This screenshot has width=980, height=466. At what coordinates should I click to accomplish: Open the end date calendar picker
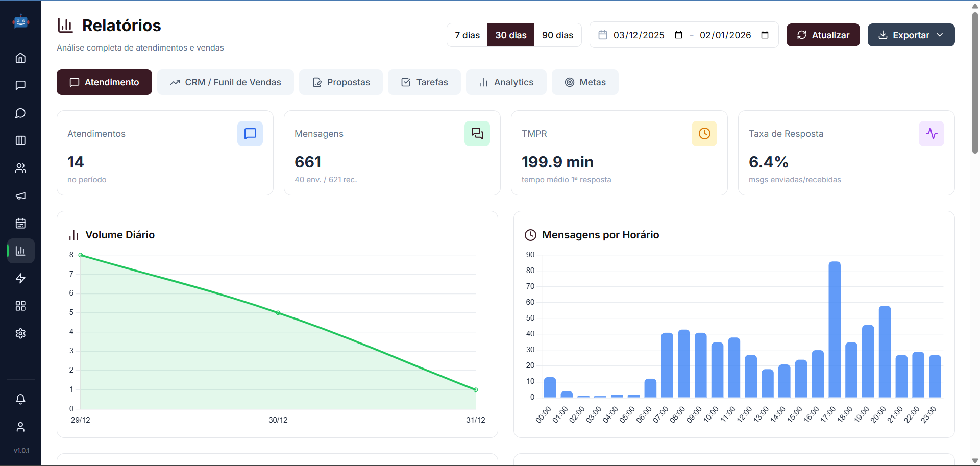pyautogui.click(x=765, y=35)
